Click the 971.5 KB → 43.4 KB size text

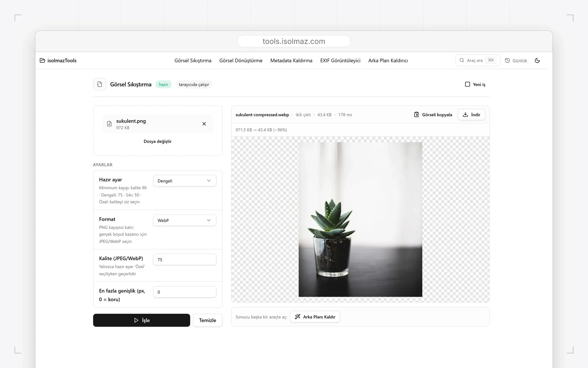pyautogui.click(x=261, y=130)
